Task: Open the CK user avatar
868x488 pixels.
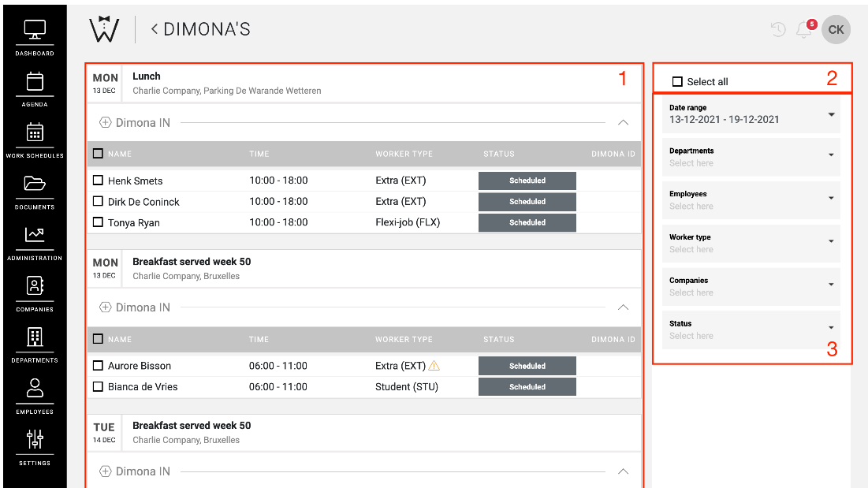Action: [x=836, y=30]
